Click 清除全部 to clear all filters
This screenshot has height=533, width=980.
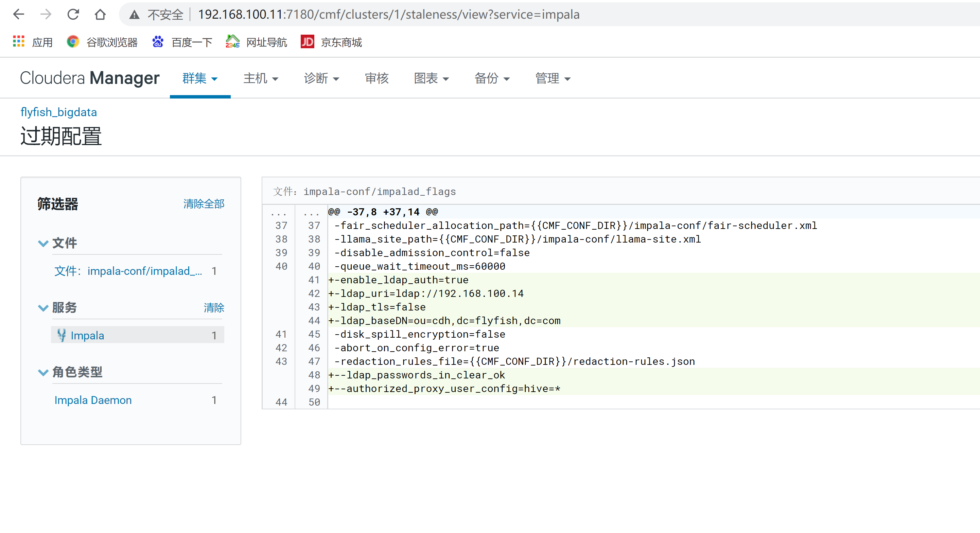pyautogui.click(x=204, y=203)
